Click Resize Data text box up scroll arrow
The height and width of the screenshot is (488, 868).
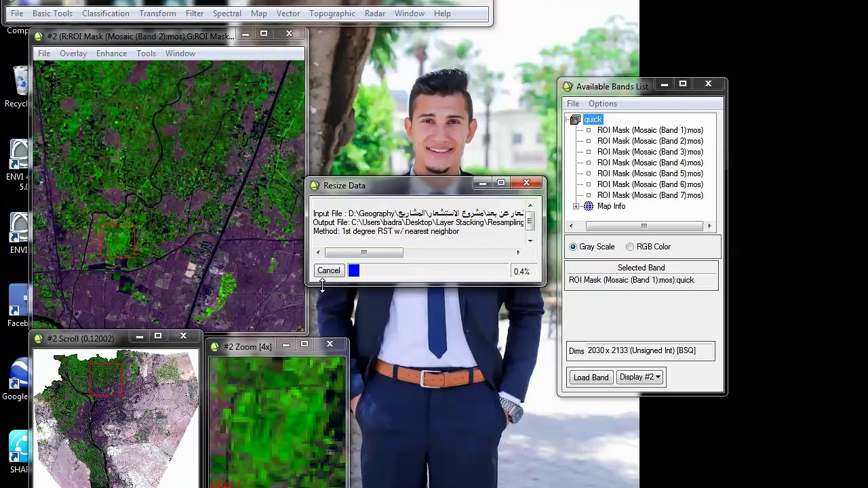[x=530, y=206]
